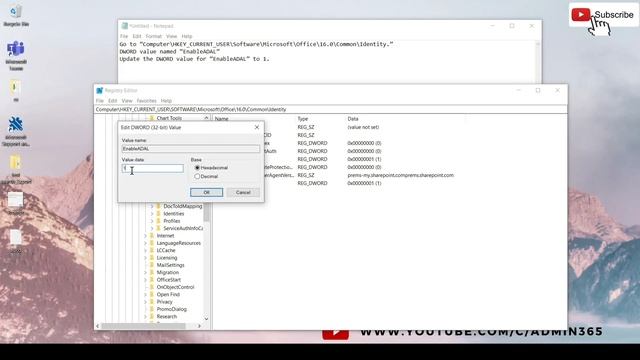Select the Privacy folder icon
Screen dimensions: 640x360
coord(151,302)
